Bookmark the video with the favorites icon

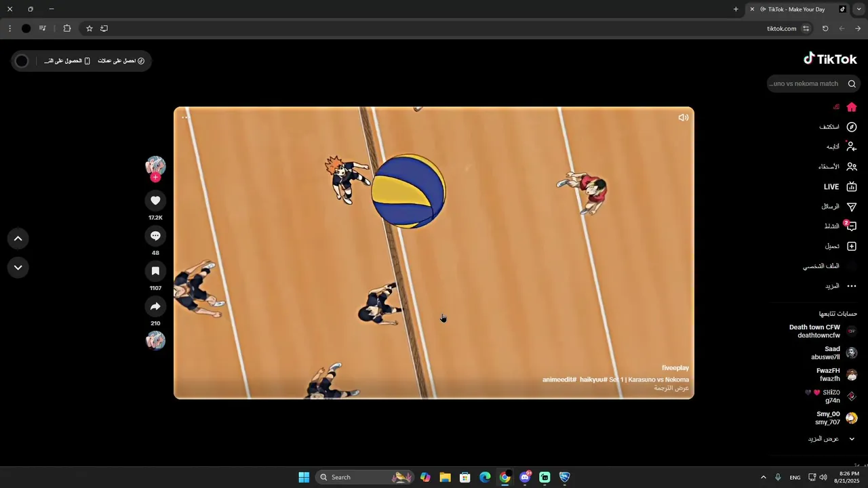click(155, 271)
